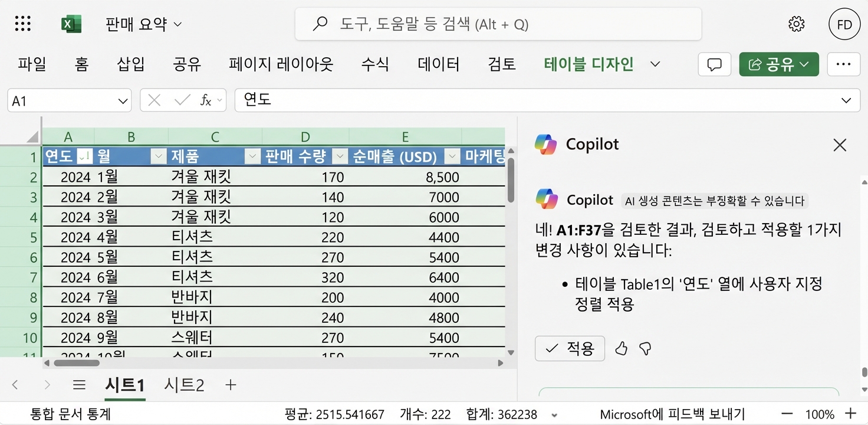Expand the name box dropdown
This screenshot has height=425, width=868.
[x=123, y=101]
